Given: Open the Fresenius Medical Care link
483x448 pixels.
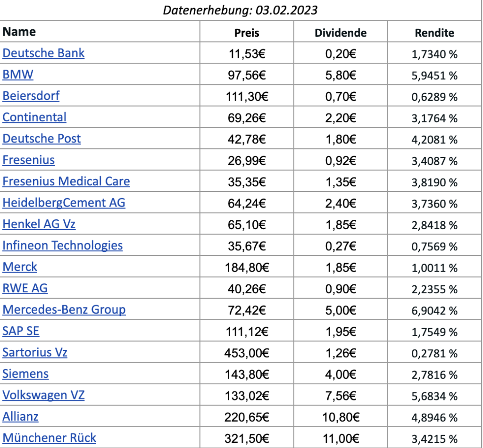Looking at the screenshot, I should pyautogui.click(x=66, y=182).
